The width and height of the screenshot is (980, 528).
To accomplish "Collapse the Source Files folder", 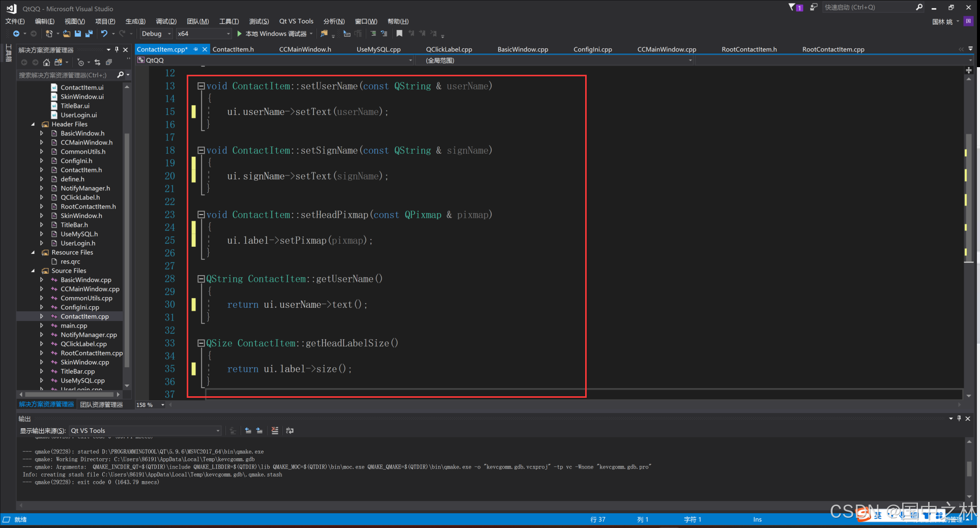I will point(33,271).
